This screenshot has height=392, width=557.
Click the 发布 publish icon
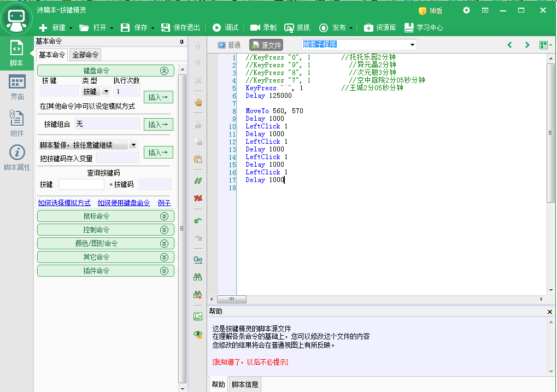tap(323, 28)
